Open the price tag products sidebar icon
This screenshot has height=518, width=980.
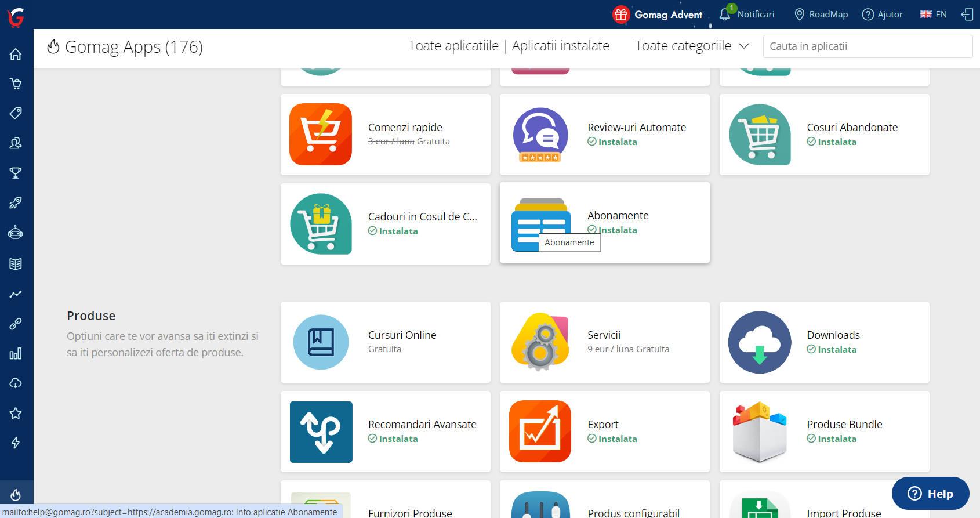[x=16, y=113]
